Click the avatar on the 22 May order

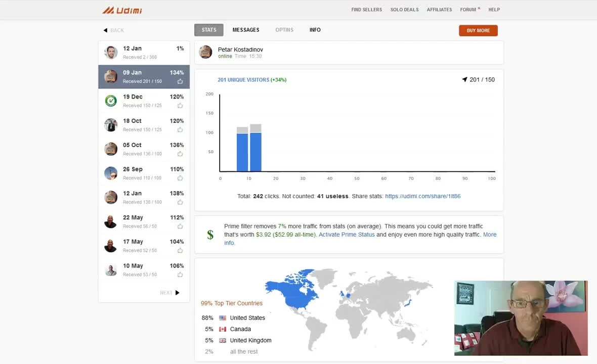tap(111, 221)
